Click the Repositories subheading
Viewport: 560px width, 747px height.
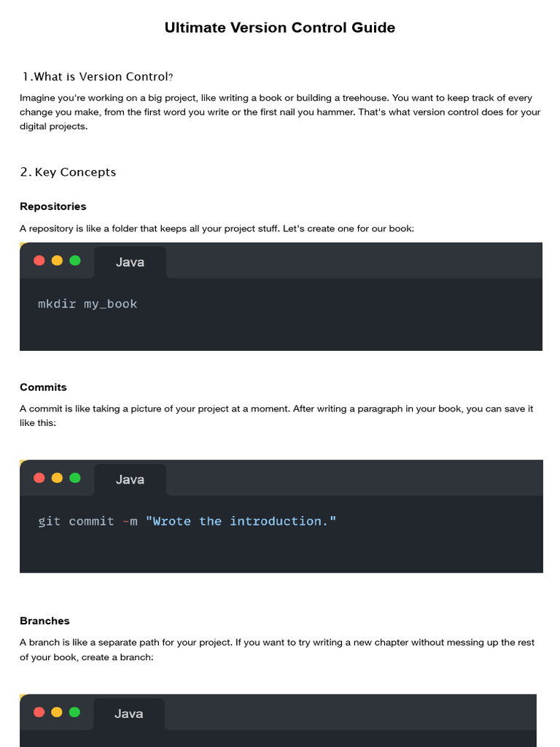coord(52,206)
